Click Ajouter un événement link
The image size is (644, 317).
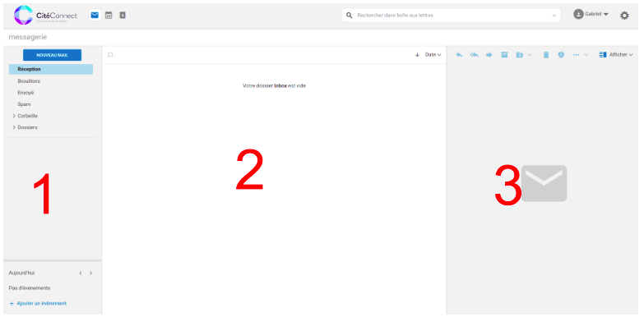(x=38, y=304)
